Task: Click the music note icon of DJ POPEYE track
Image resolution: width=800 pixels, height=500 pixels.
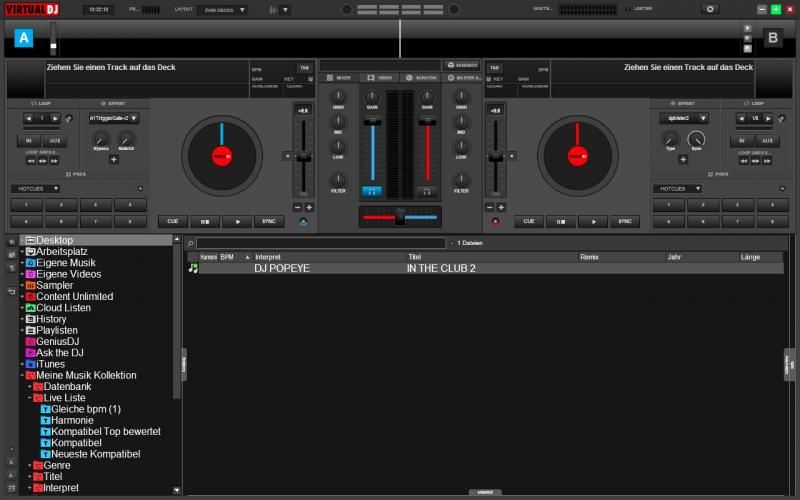Action: pyautogui.click(x=193, y=268)
